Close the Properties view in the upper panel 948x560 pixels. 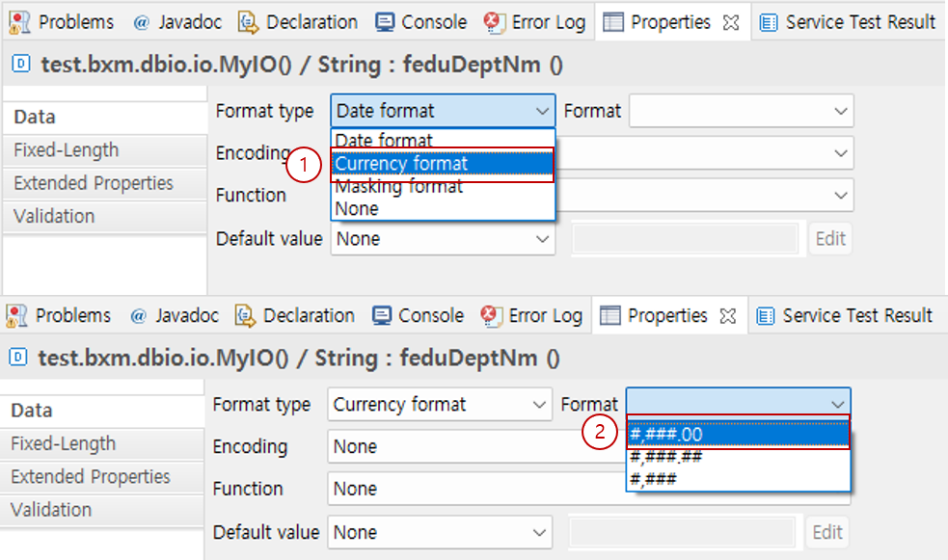730,22
